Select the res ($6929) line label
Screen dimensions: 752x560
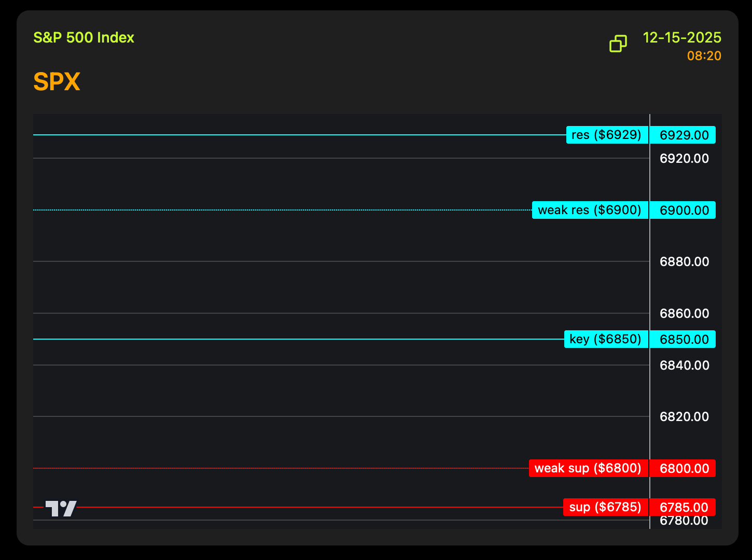pos(607,135)
